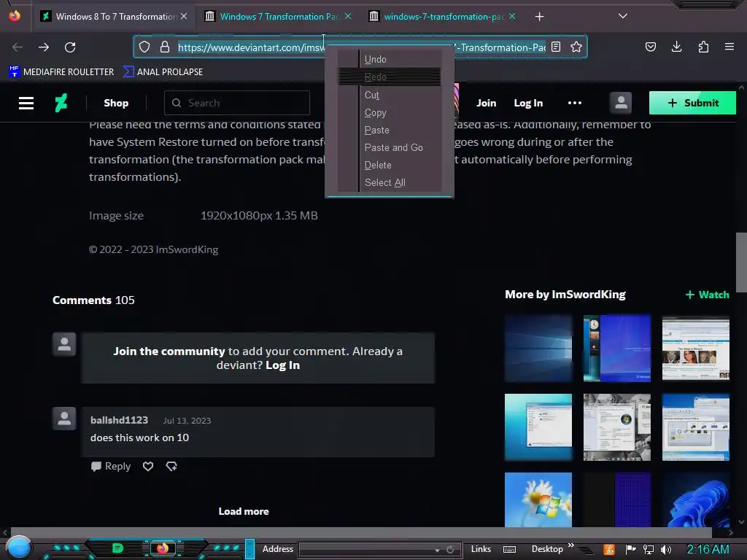
Task: Open ballshd1123 user profile link
Action: tap(119, 420)
